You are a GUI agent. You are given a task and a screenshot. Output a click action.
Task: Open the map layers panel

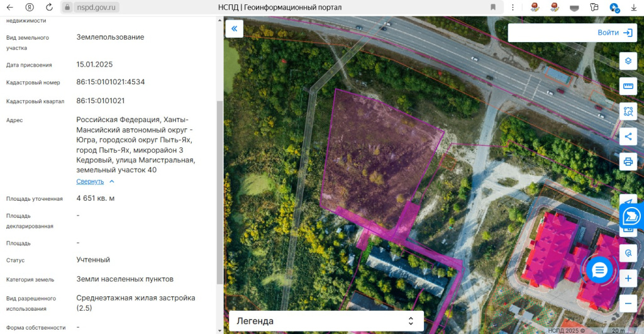pos(628,61)
